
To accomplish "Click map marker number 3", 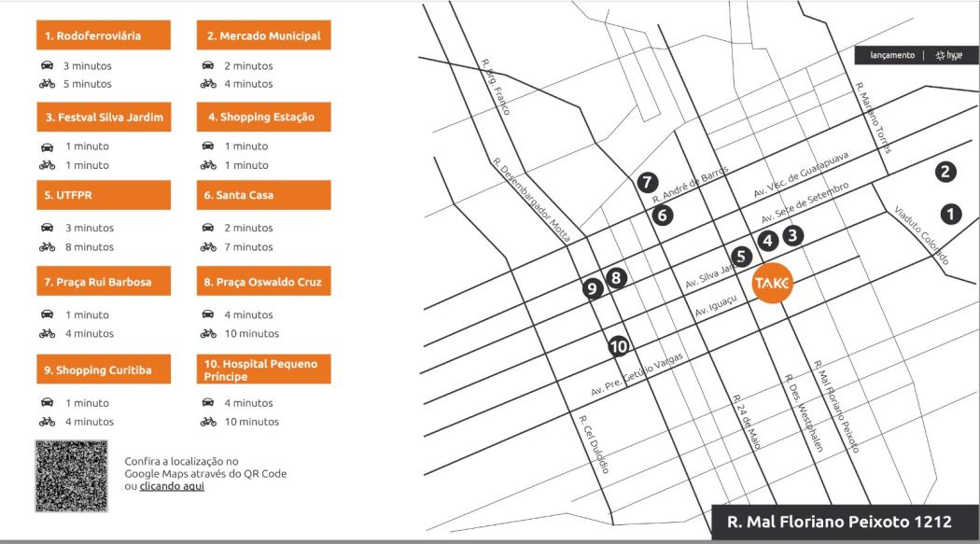I will click(792, 235).
